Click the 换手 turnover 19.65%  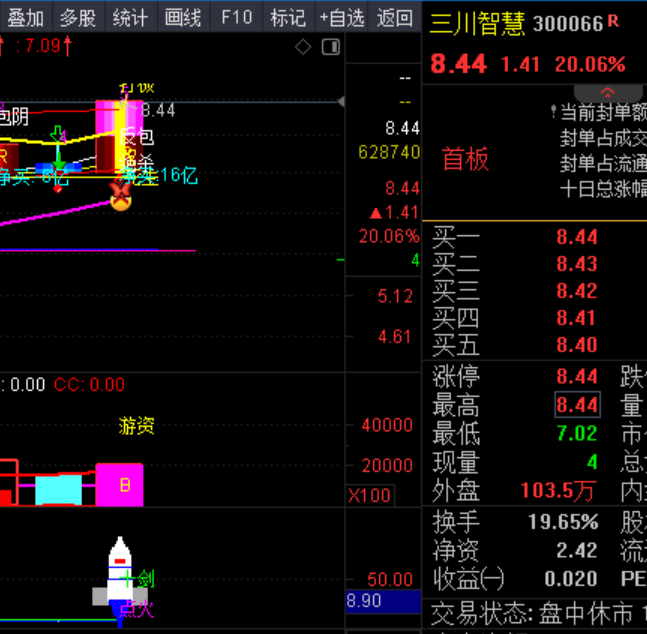tap(563, 522)
